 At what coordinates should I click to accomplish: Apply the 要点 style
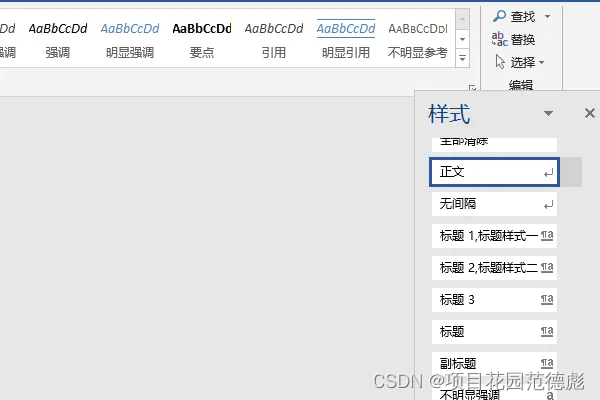[202, 40]
